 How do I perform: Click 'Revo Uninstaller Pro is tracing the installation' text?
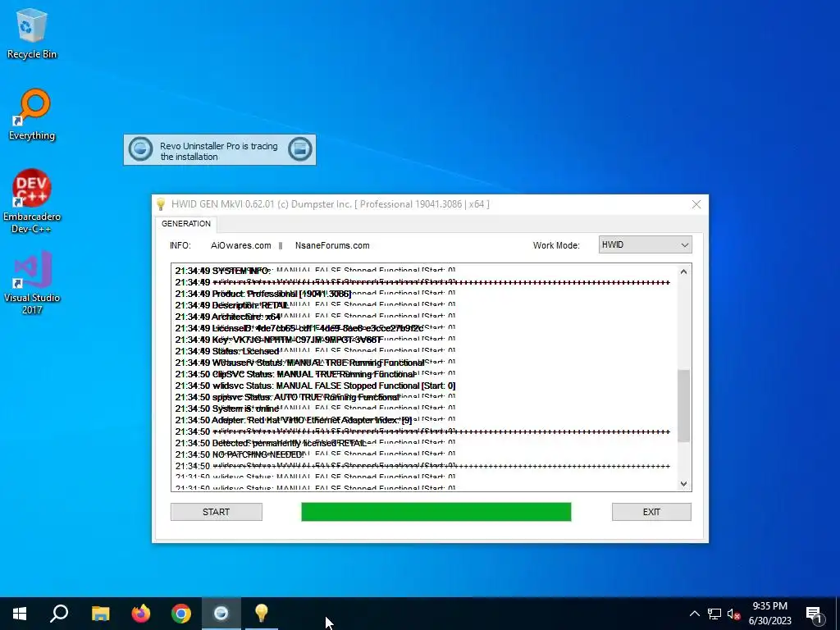click(218, 151)
